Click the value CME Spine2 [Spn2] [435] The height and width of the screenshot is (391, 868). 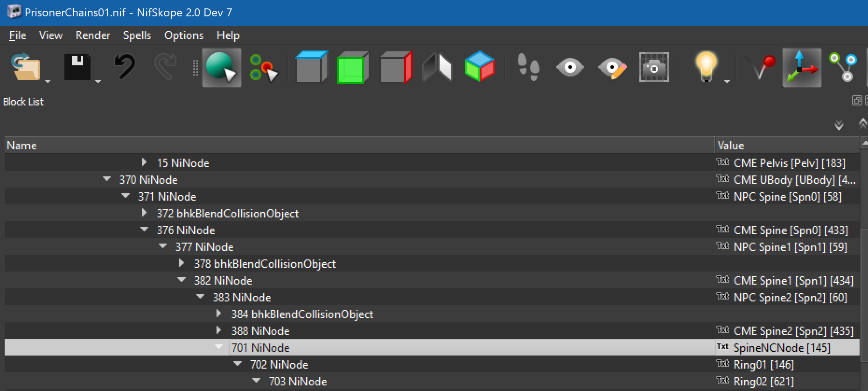[x=793, y=331]
